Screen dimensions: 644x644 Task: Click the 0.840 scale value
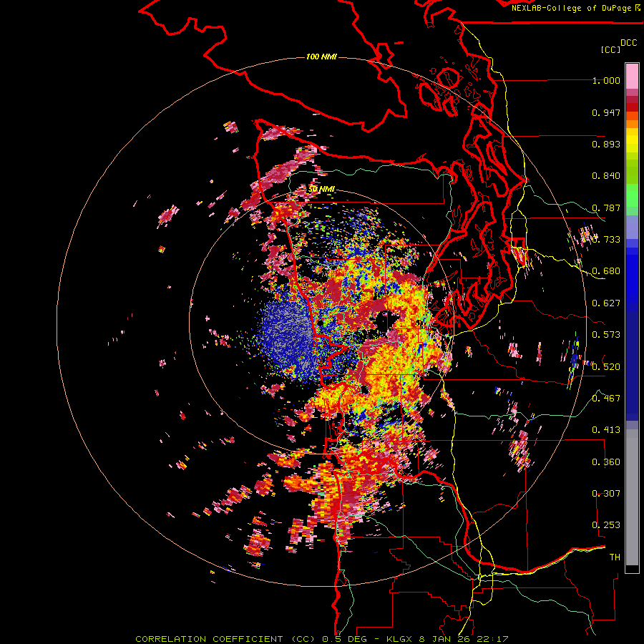coord(606,176)
